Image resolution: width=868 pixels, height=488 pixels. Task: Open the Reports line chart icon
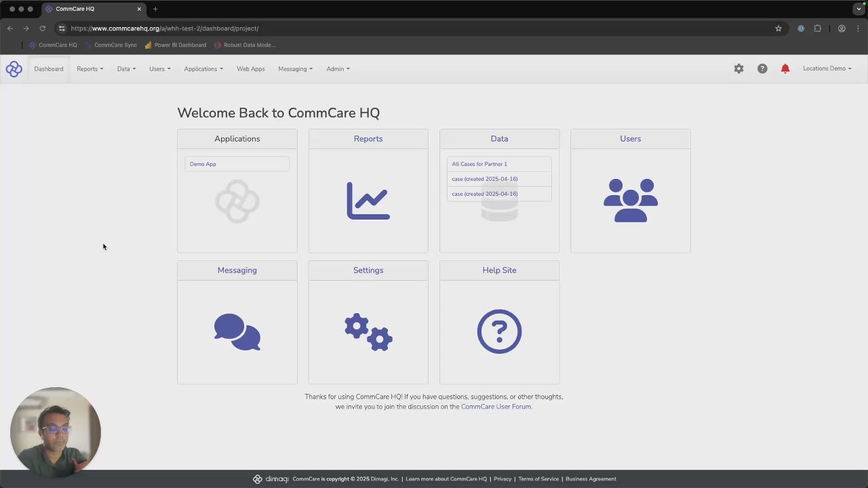pyautogui.click(x=368, y=201)
